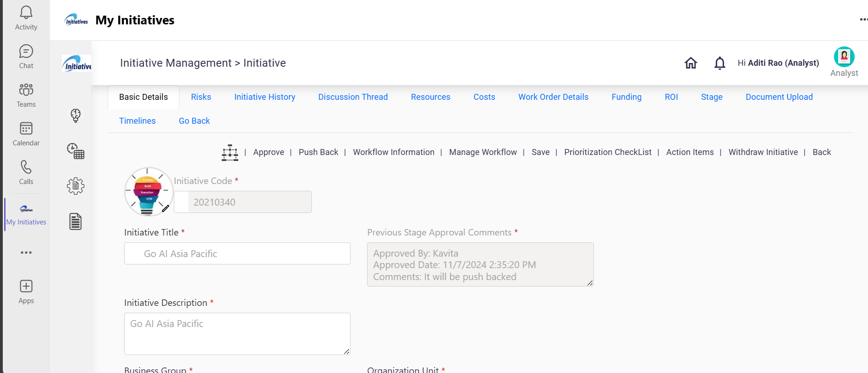Viewport: 868px width, 373px height.
Task: Open Teams Activity feed
Action: (x=26, y=18)
